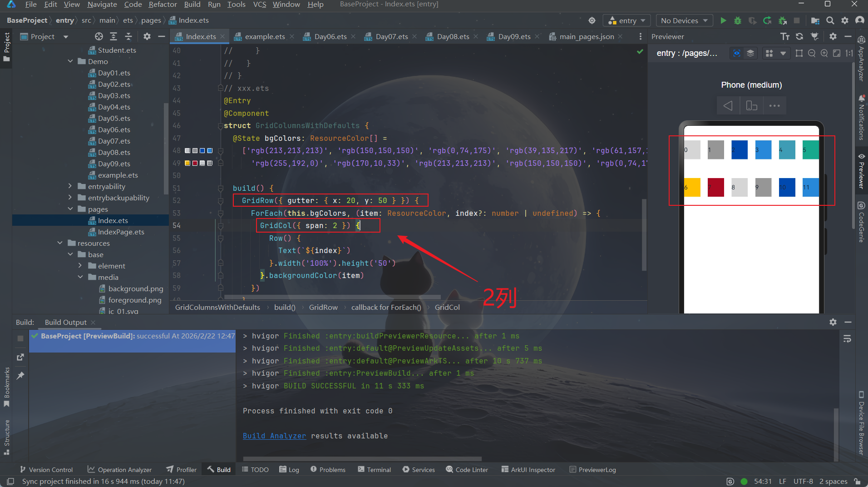Click the first color swatch in gutter line 48
Screen dimensions: 868x487
(x=187, y=151)
